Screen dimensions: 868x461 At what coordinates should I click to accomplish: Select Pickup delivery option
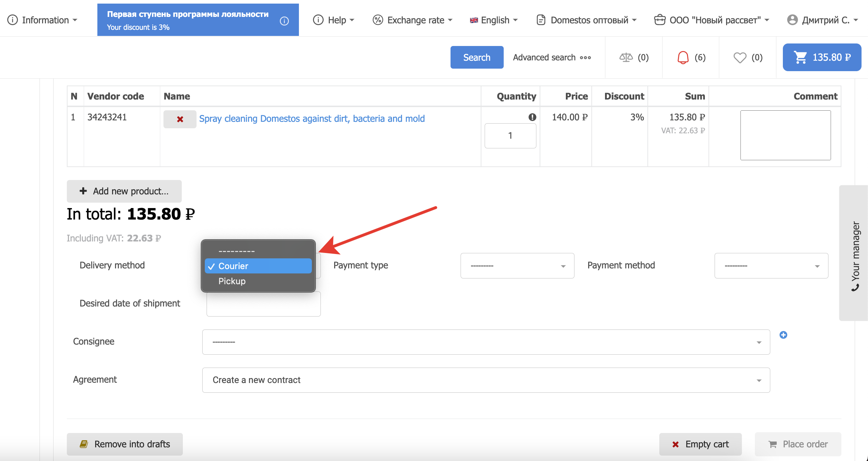[x=232, y=281]
